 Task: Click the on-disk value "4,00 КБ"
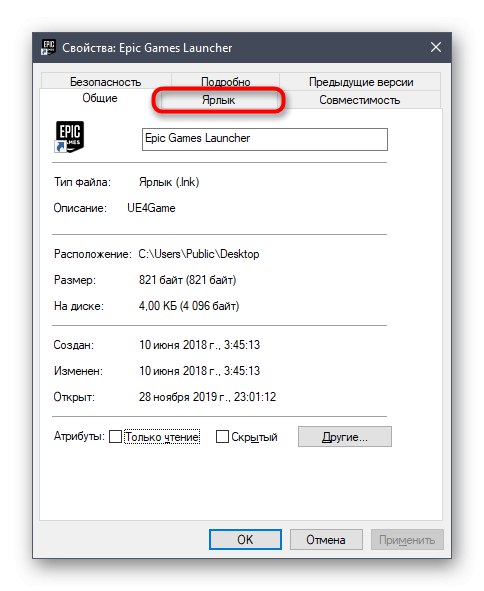[158, 306]
